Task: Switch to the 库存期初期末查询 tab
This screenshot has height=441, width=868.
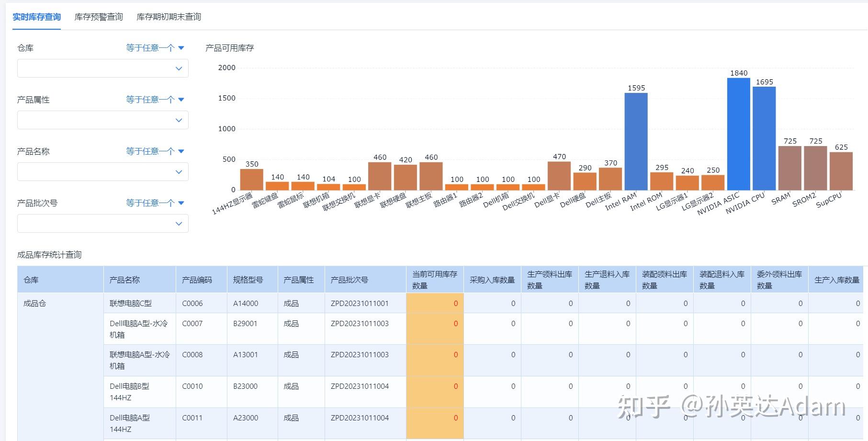Action: click(x=169, y=16)
